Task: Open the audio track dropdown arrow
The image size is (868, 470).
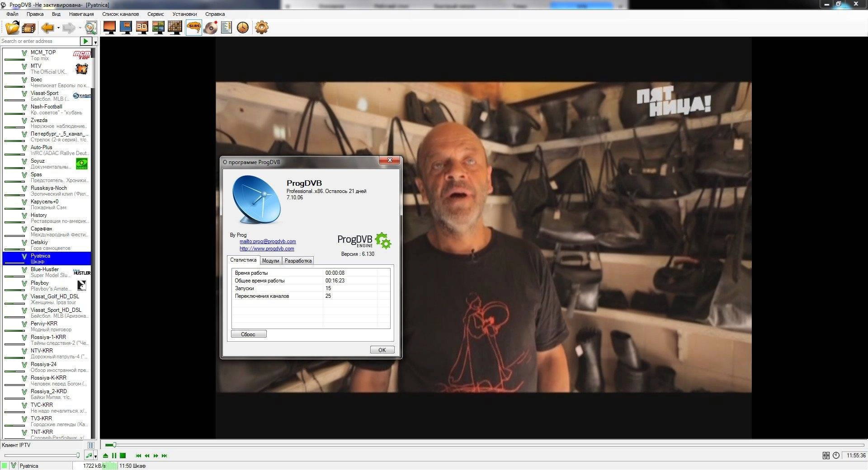Action: point(95,456)
